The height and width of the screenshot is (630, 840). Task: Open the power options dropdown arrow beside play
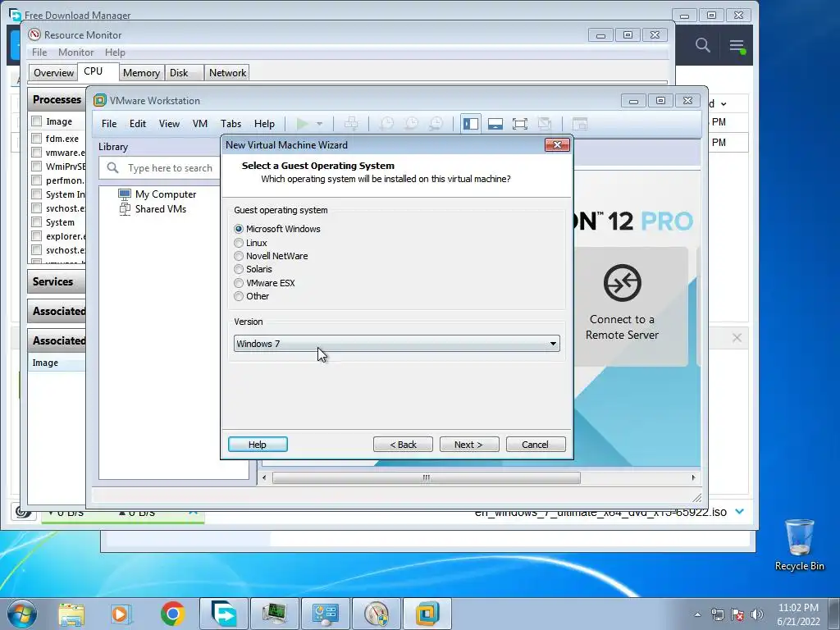click(319, 124)
